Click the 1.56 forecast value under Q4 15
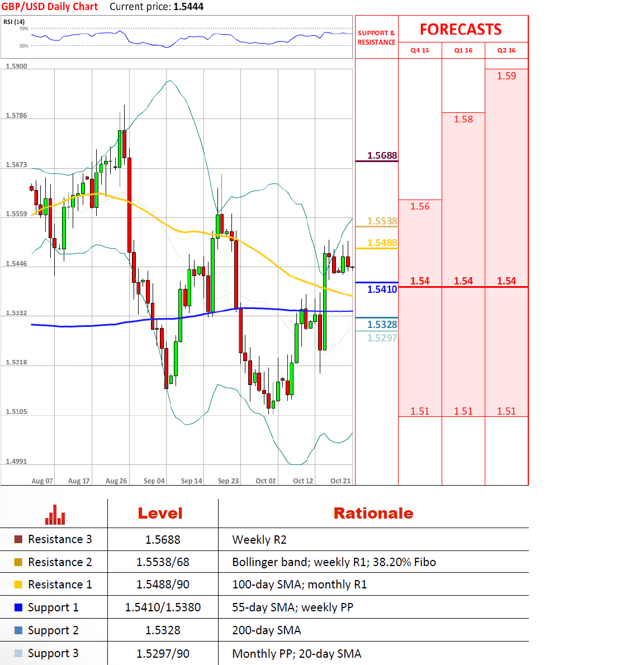 tap(420, 207)
